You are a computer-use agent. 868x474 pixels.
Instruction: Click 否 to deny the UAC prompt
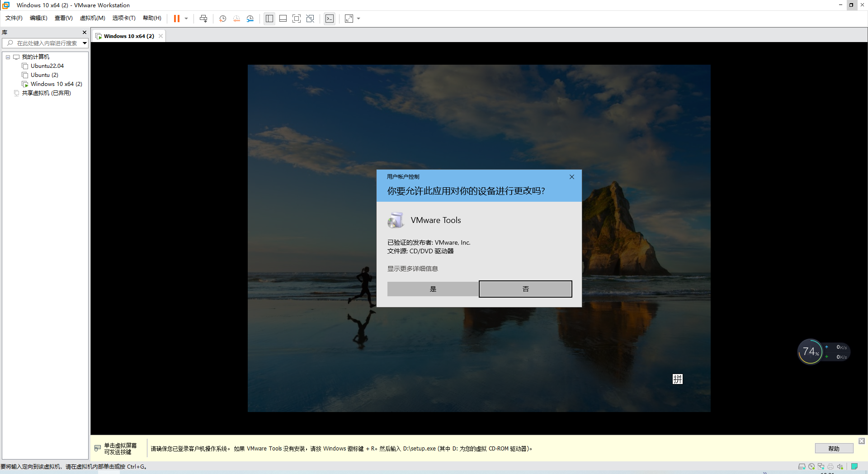coord(525,289)
